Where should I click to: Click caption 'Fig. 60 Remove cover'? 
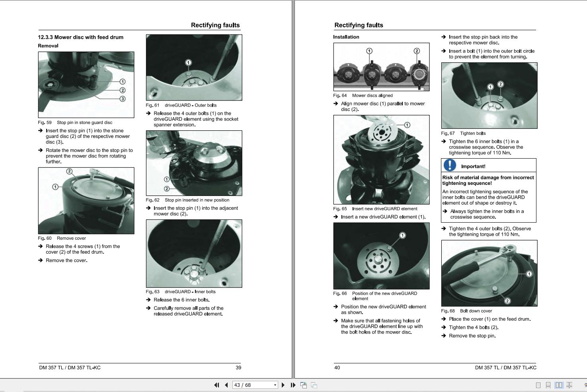(62, 238)
